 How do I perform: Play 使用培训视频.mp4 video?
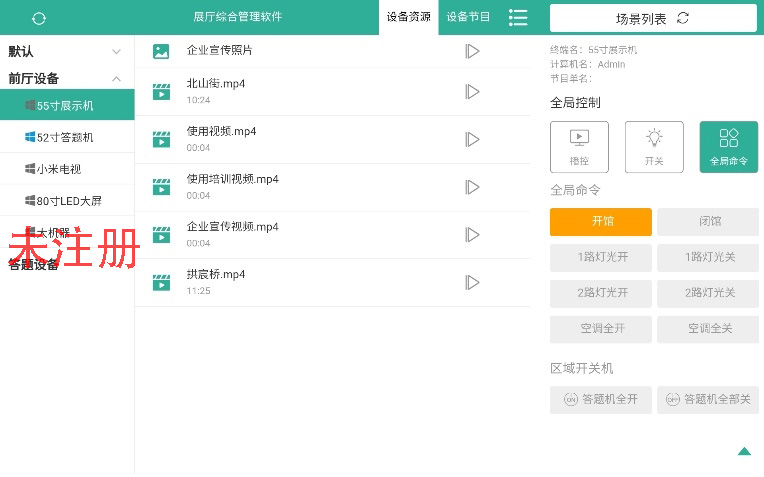tap(472, 187)
